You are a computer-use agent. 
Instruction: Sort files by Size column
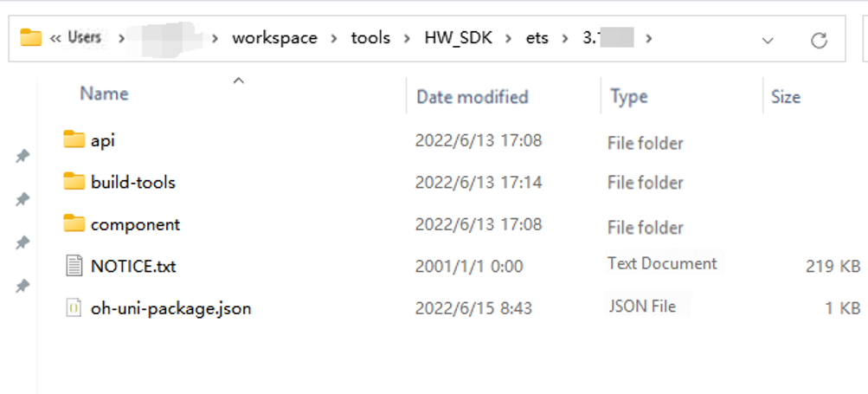(786, 96)
